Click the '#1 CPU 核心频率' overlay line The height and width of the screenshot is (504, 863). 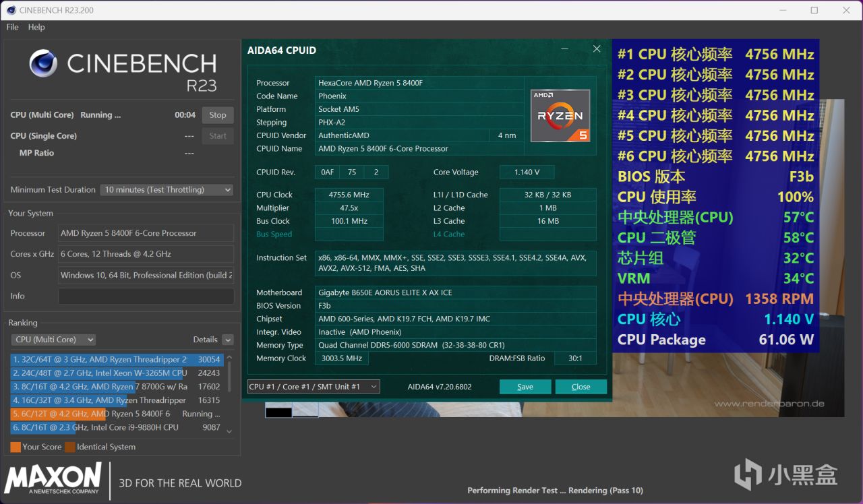716,55
